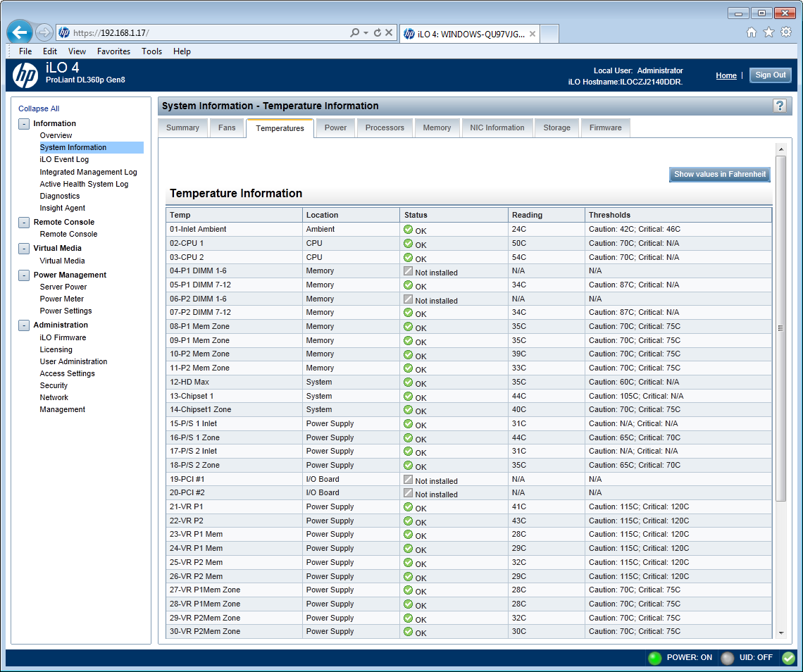Click the Sign Out button
Screen dimensions: 803x672
[x=770, y=75]
